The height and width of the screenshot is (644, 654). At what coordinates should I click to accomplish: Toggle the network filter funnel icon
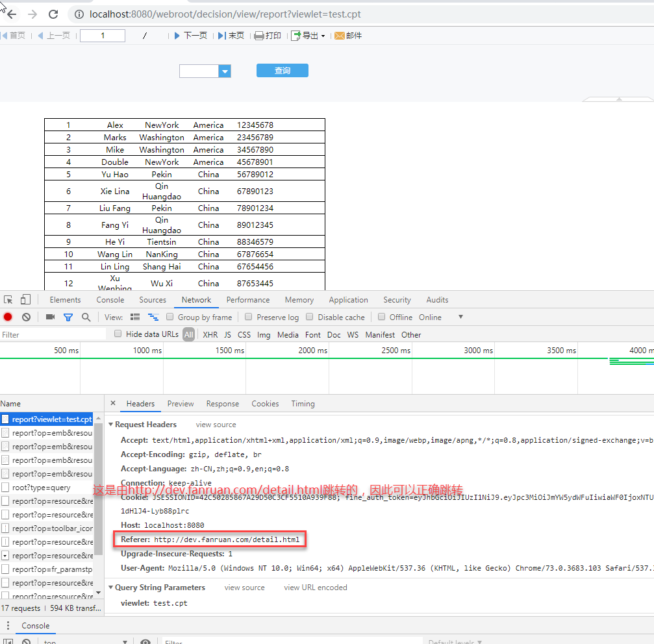coord(68,317)
